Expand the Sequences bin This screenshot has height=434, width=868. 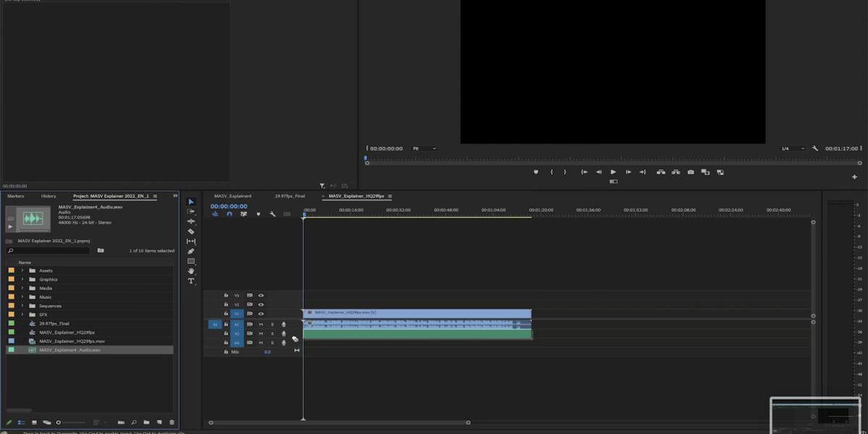(22, 306)
